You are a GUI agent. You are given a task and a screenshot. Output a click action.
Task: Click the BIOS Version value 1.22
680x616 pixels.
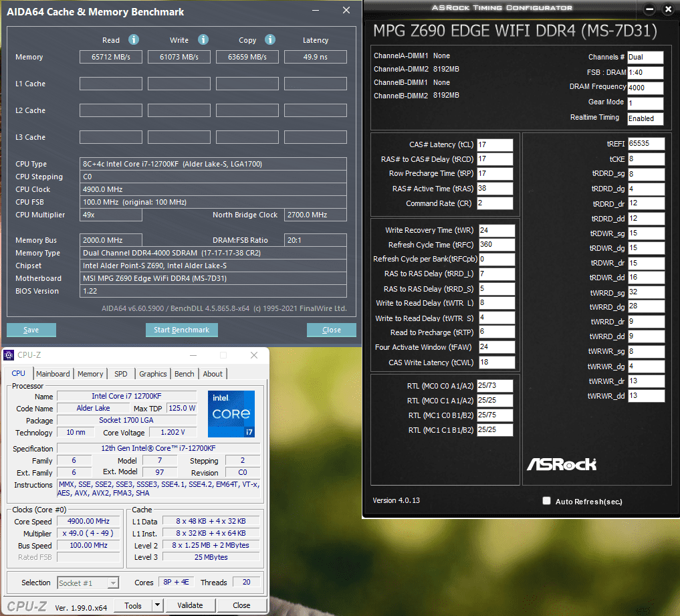click(213, 291)
